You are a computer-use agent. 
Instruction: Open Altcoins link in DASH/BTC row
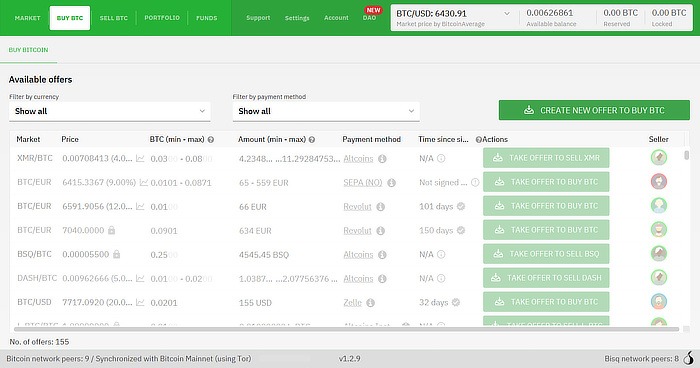[358, 279]
